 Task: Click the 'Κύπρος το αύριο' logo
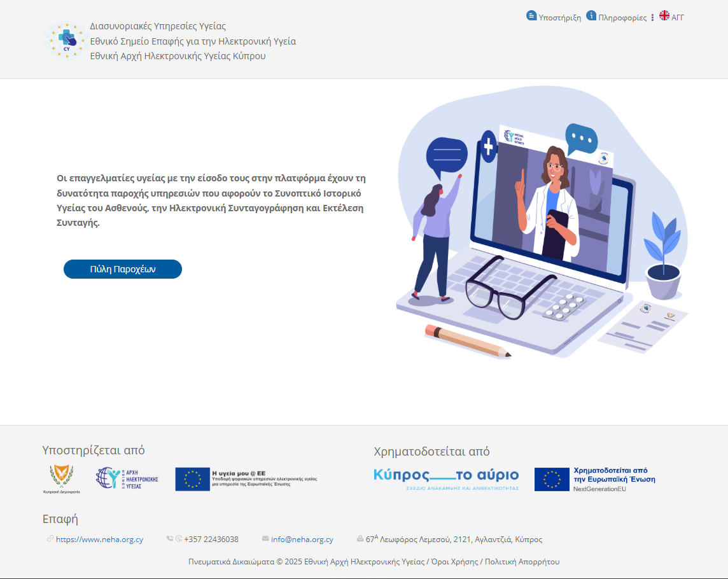pos(446,478)
